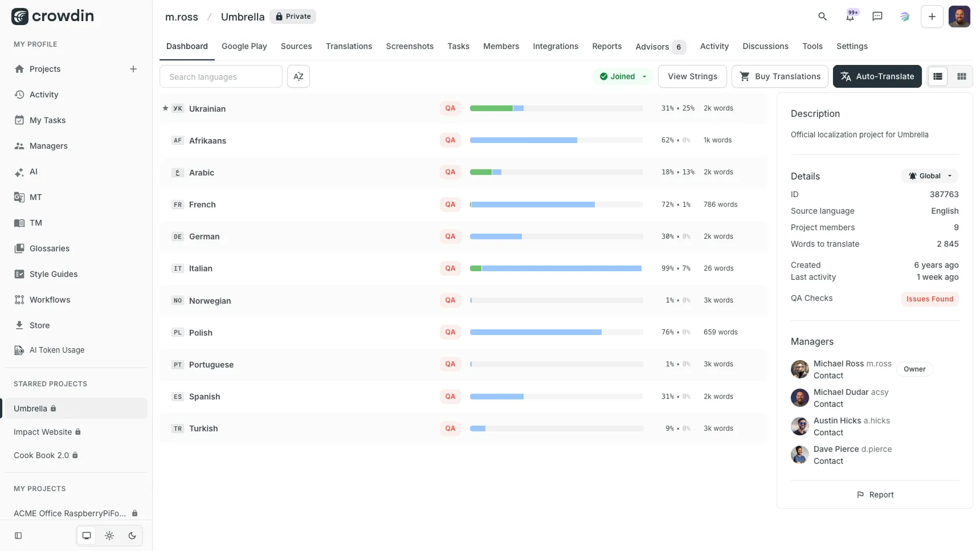Open the Global notifications dropdown
Screen dimensions: 980x551
930,176
